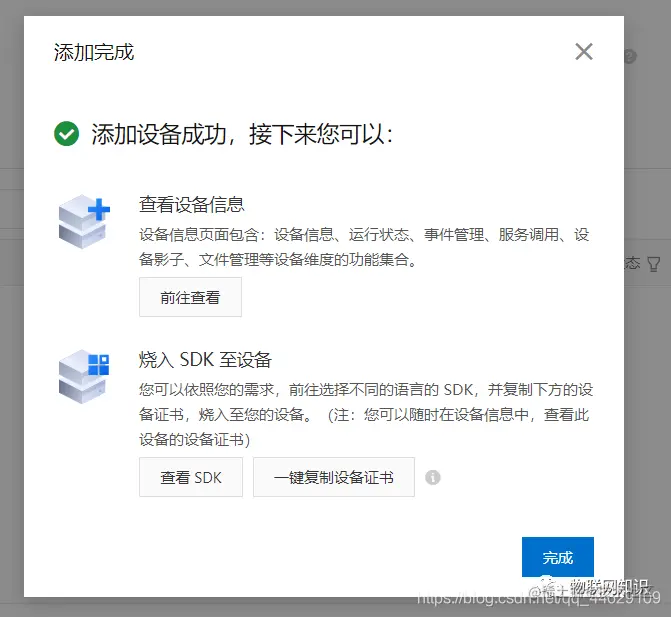Select the 查看设备信息 heading text
Viewport: 671px width, 617px height.
[192, 205]
